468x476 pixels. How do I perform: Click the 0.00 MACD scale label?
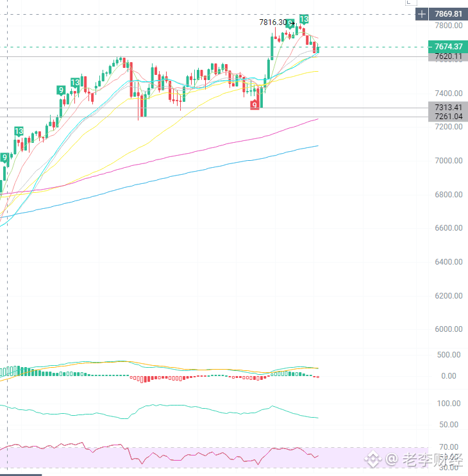point(449,376)
